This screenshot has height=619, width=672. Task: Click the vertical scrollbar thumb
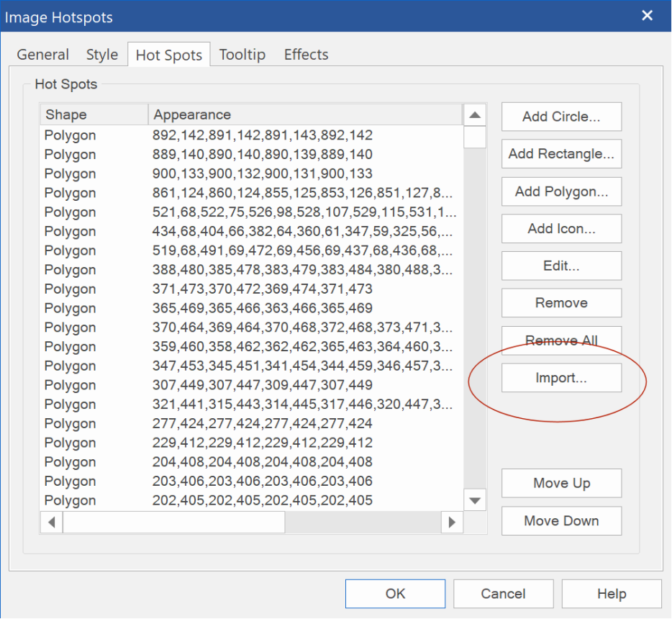475,137
